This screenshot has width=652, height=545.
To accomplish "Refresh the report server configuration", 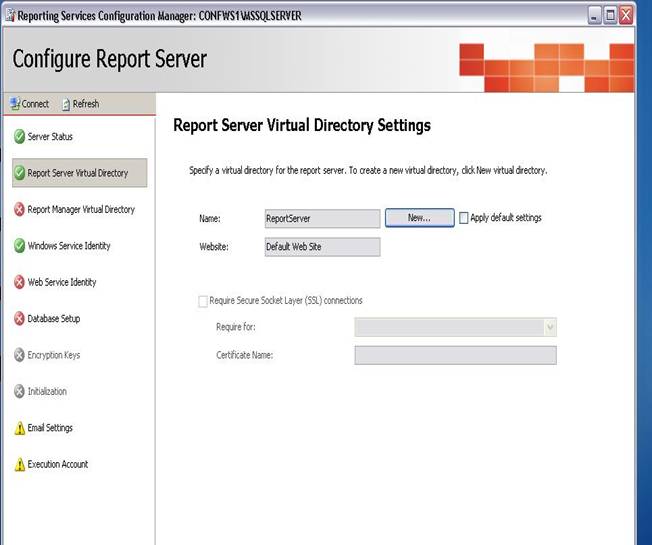I will [x=80, y=104].
